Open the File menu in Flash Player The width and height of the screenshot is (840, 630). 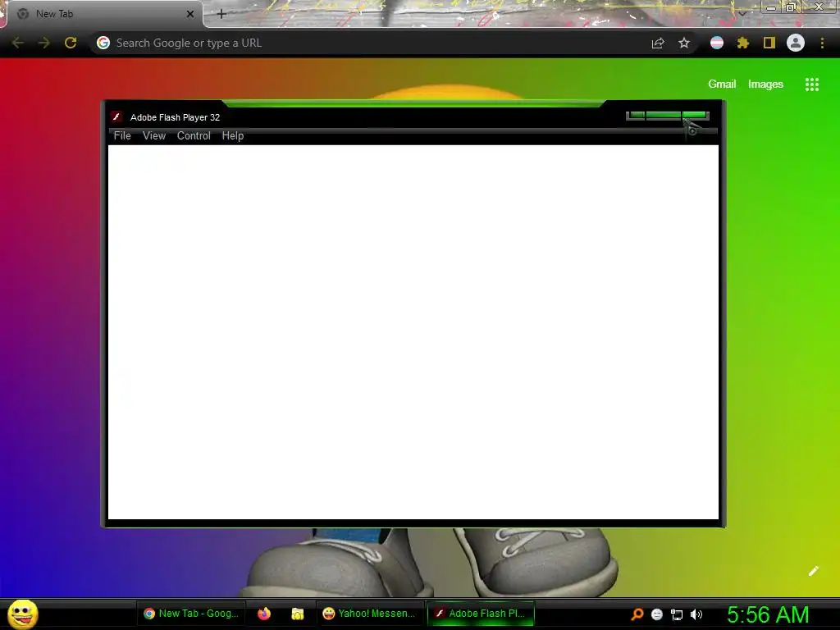(x=122, y=135)
